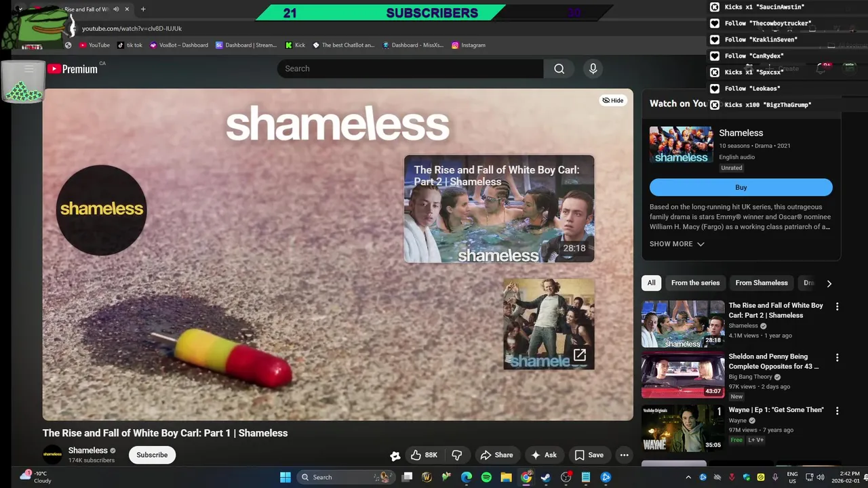This screenshot has height=488, width=868.
Task: Click the Subscribe button
Action: click(152, 455)
